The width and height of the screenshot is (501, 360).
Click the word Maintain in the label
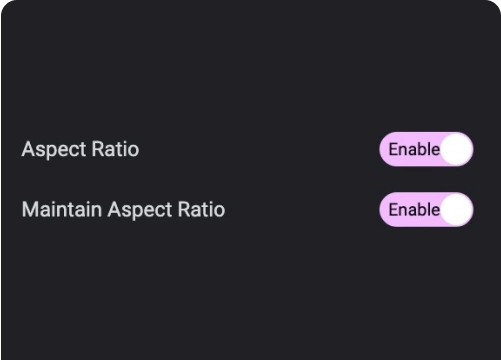[62, 209]
